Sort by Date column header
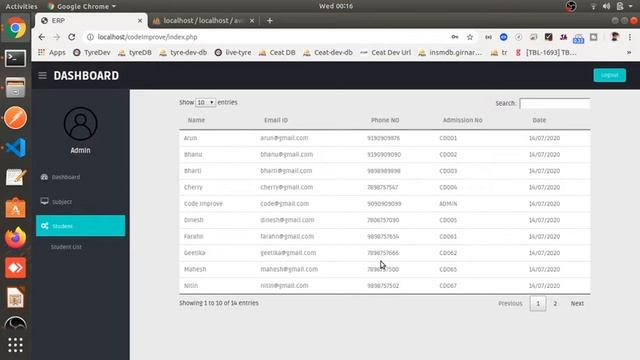 pyautogui.click(x=539, y=120)
